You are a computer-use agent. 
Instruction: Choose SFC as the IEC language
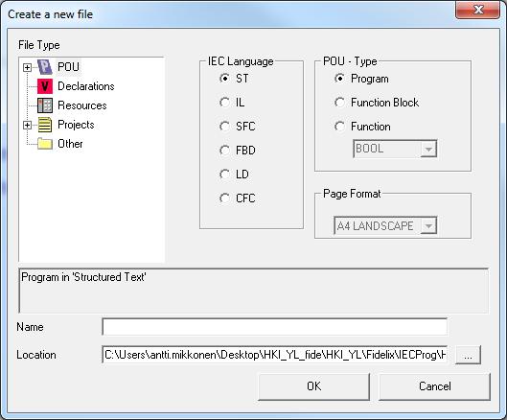click(x=224, y=127)
